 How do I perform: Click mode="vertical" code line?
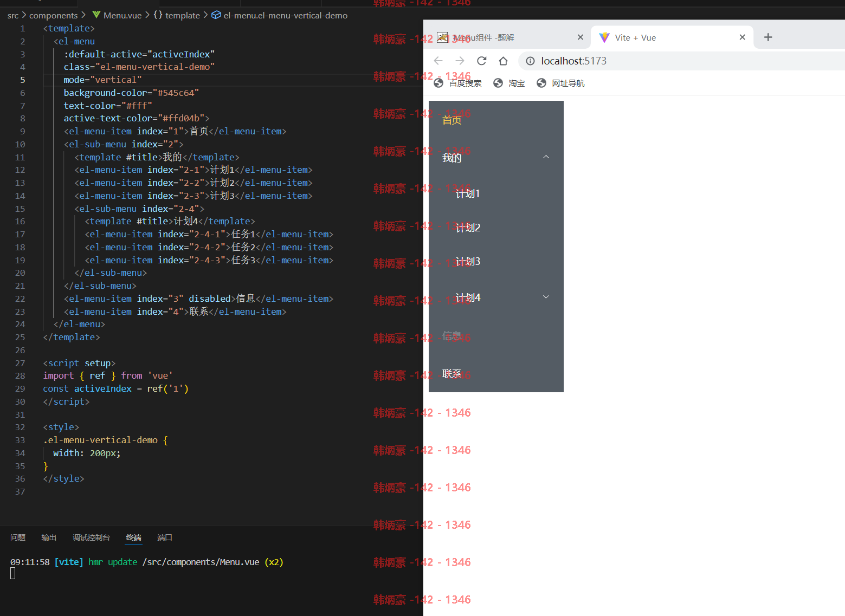pos(102,80)
